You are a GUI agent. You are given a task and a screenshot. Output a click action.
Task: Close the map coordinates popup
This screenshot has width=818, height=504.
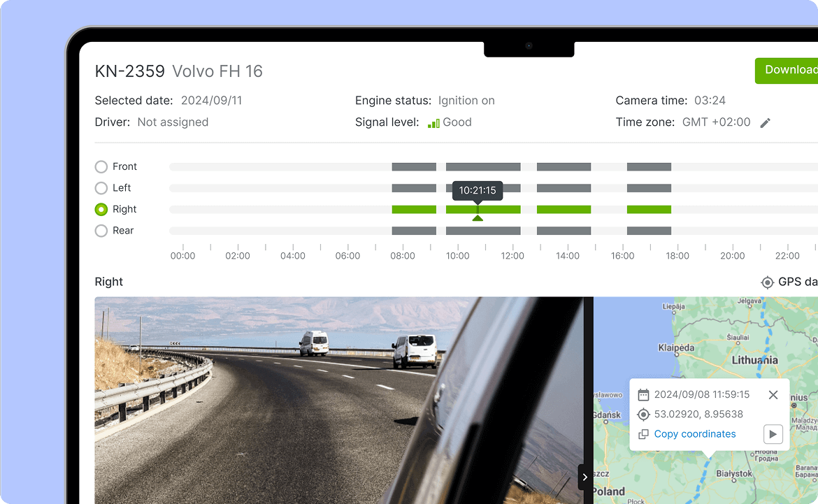tap(773, 395)
